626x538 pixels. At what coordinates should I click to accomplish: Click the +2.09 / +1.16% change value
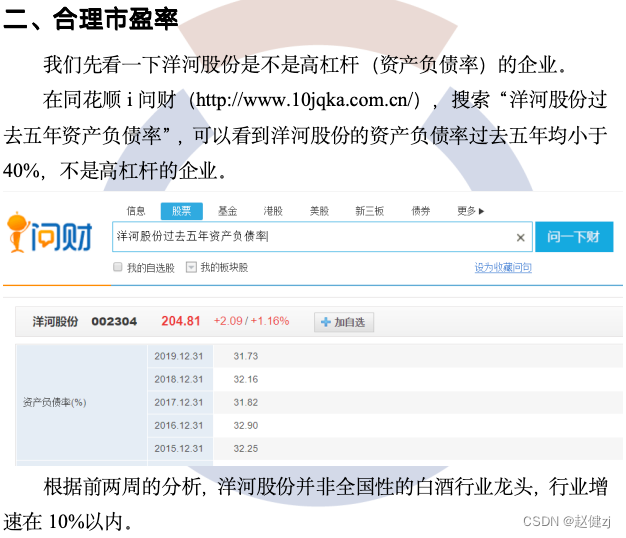tap(252, 321)
